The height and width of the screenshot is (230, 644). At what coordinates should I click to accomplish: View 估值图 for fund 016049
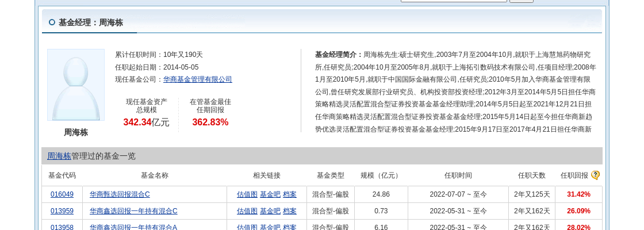pyautogui.click(x=247, y=194)
